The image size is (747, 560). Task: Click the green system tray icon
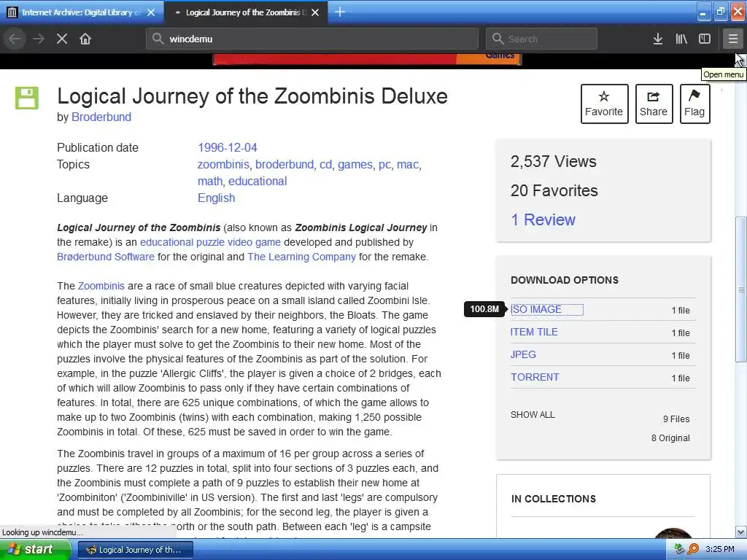[x=679, y=549]
